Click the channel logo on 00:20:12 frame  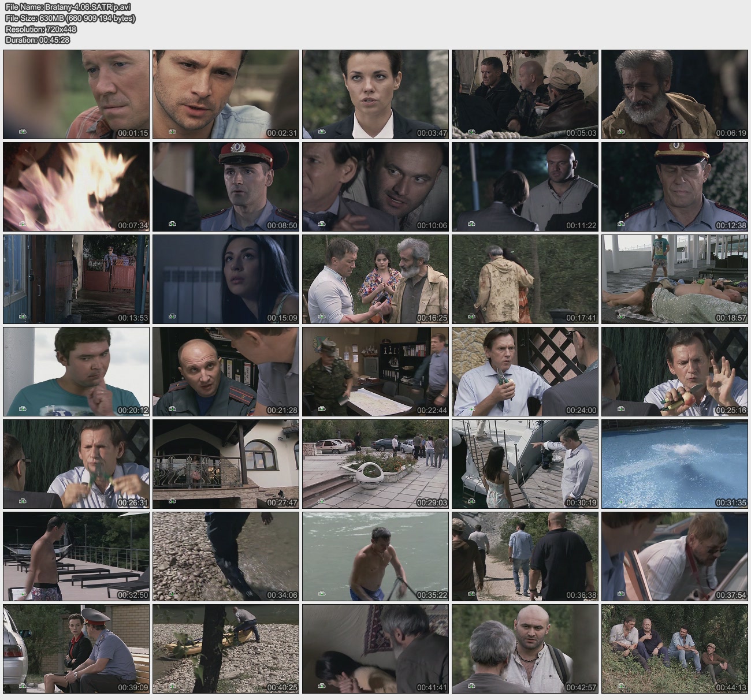coord(23,409)
